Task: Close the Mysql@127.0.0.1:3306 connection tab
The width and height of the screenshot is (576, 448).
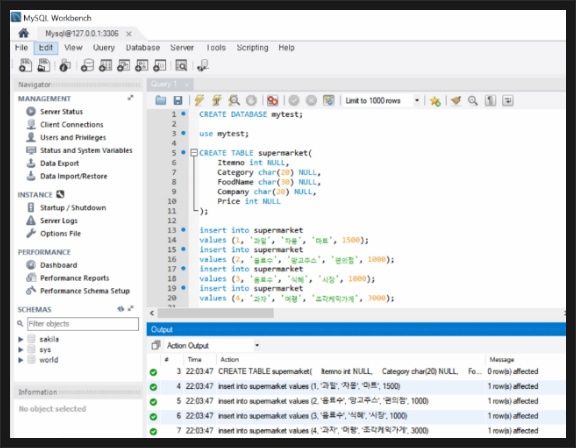Action: pos(129,34)
